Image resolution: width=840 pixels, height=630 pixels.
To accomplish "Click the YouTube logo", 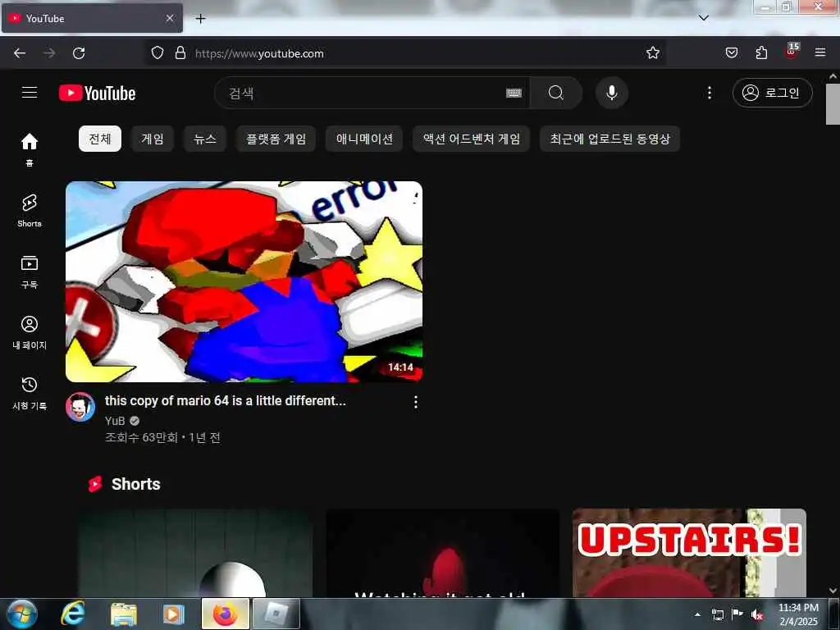I will click(x=98, y=94).
